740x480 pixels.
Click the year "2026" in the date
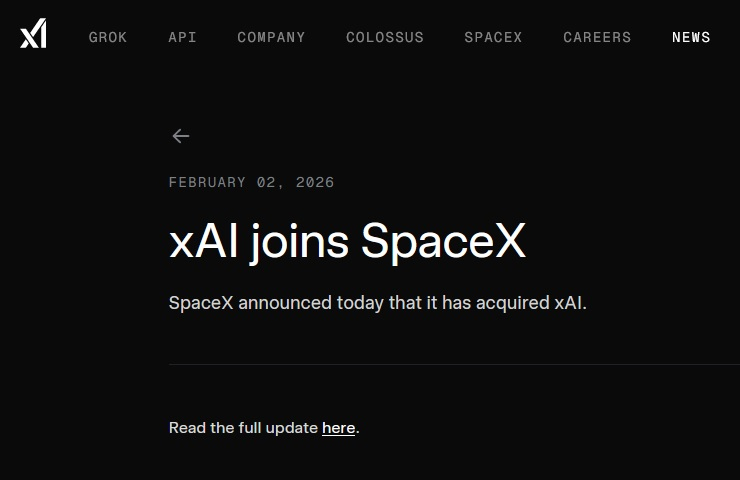click(315, 182)
